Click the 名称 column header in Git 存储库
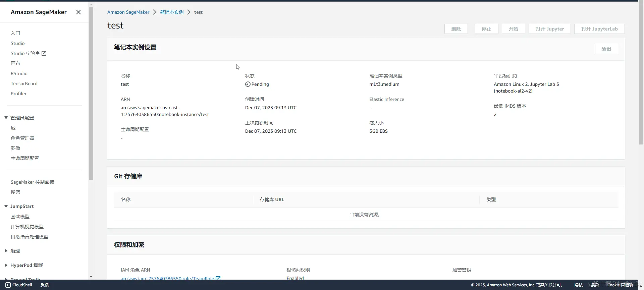The width and height of the screenshot is (644, 290). pyautogui.click(x=126, y=199)
